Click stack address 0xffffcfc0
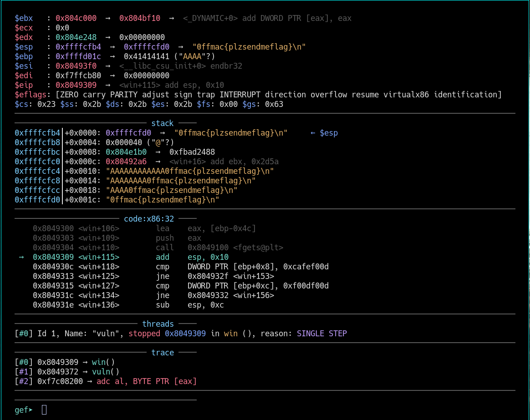 point(37,162)
